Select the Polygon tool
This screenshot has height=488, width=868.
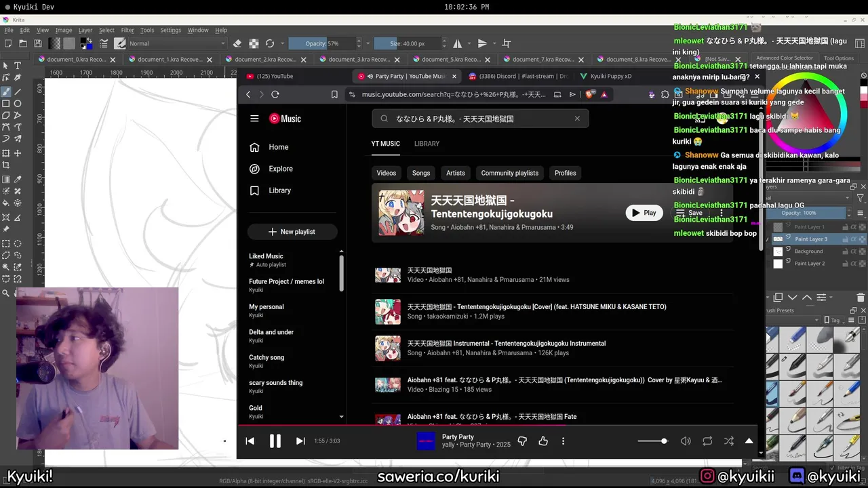tap(6, 116)
